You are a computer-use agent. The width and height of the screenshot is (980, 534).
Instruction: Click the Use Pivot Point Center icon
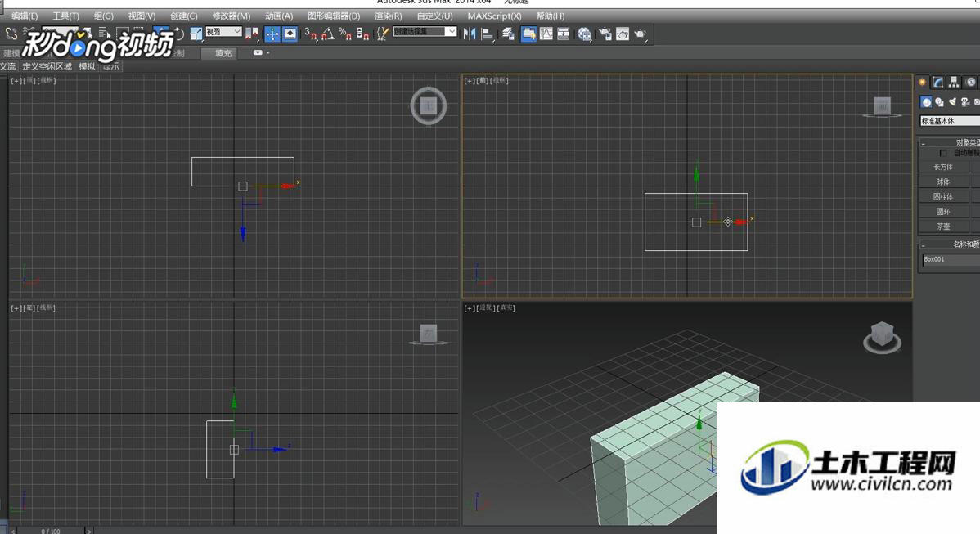252,34
